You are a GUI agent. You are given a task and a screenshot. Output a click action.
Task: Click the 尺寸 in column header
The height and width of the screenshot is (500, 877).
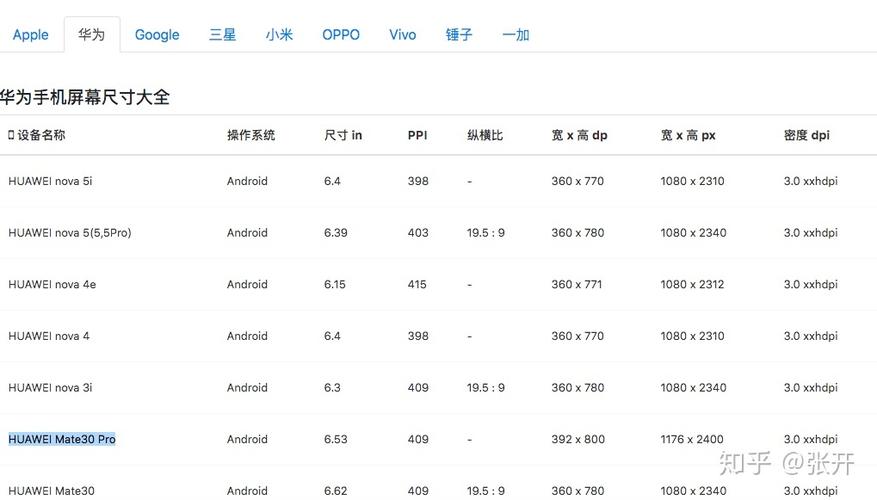coord(343,135)
